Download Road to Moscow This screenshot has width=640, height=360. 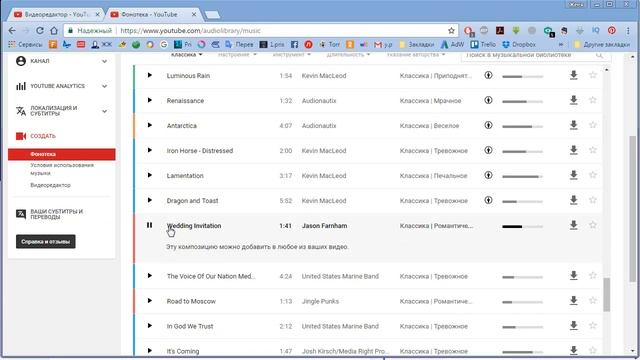573,301
